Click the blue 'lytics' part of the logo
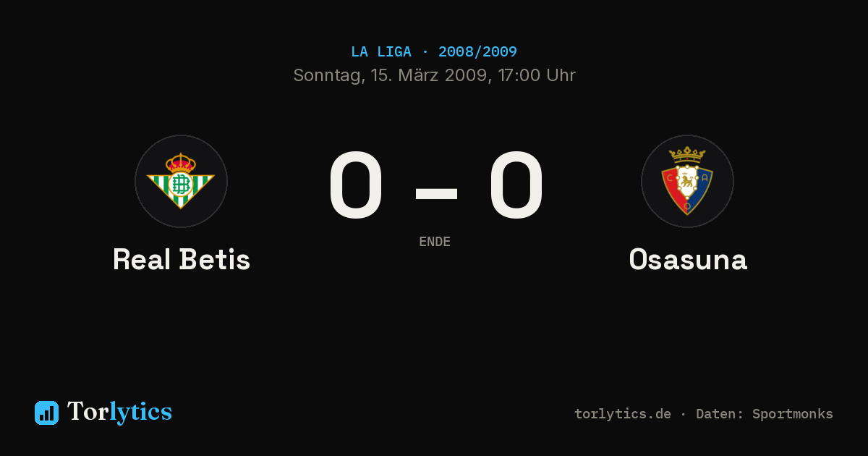The width and height of the screenshot is (868, 456). click(141, 412)
